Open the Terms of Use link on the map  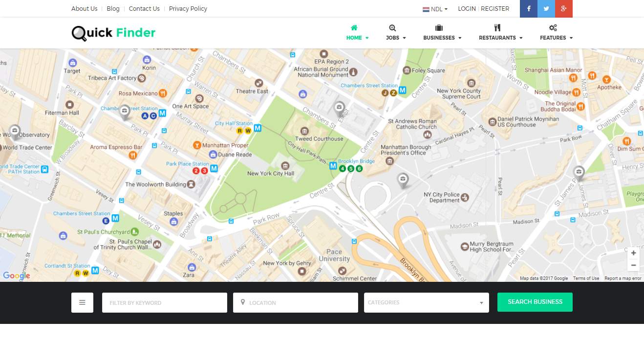point(586,278)
